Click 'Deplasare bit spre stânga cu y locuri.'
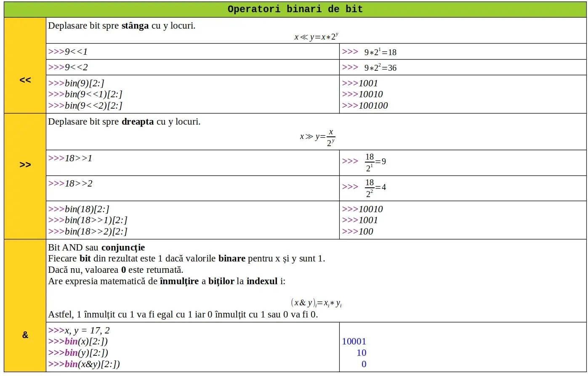Screen dimensions: 588x376 point(122,26)
